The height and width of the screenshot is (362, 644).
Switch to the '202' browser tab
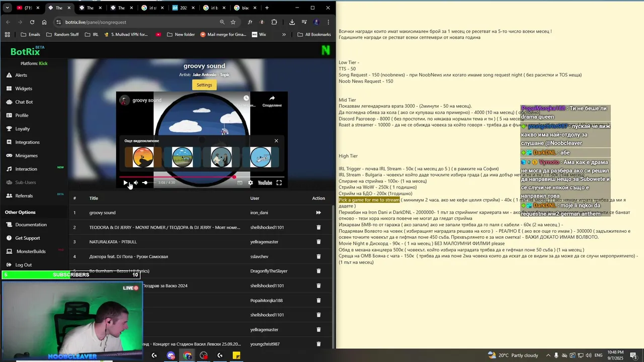pyautogui.click(x=184, y=8)
